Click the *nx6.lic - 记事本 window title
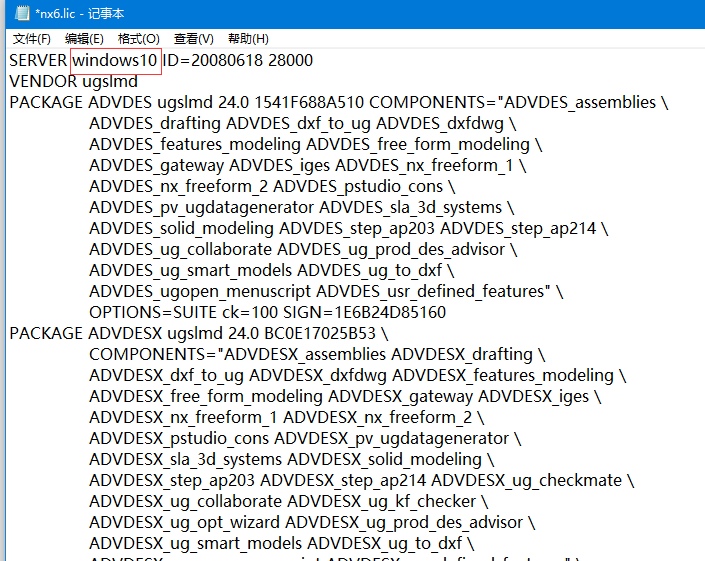The image size is (705, 561). coord(80,13)
